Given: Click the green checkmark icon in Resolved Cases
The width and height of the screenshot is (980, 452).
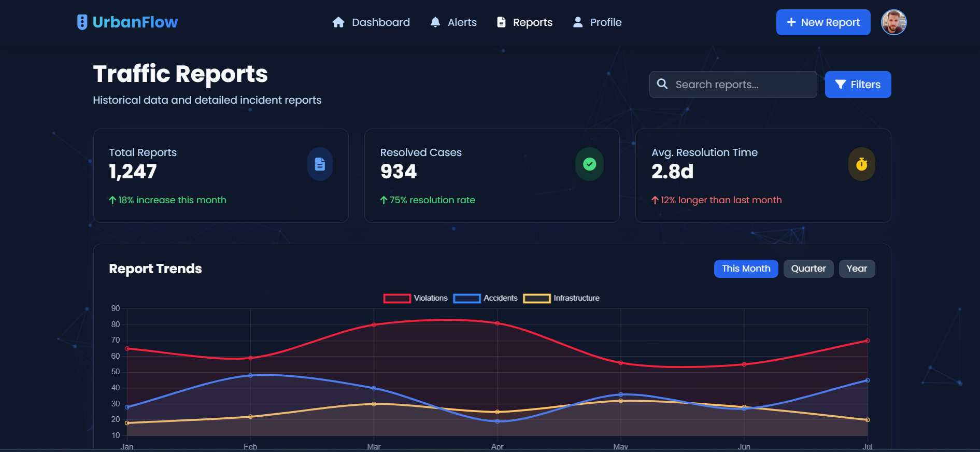Looking at the screenshot, I should pyautogui.click(x=589, y=164).
